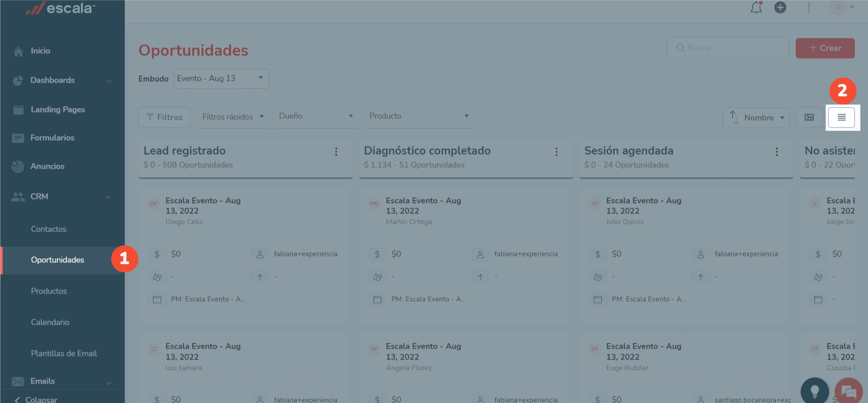Switch to list view icon
868x403 pixels.
(x=841, y=118)
